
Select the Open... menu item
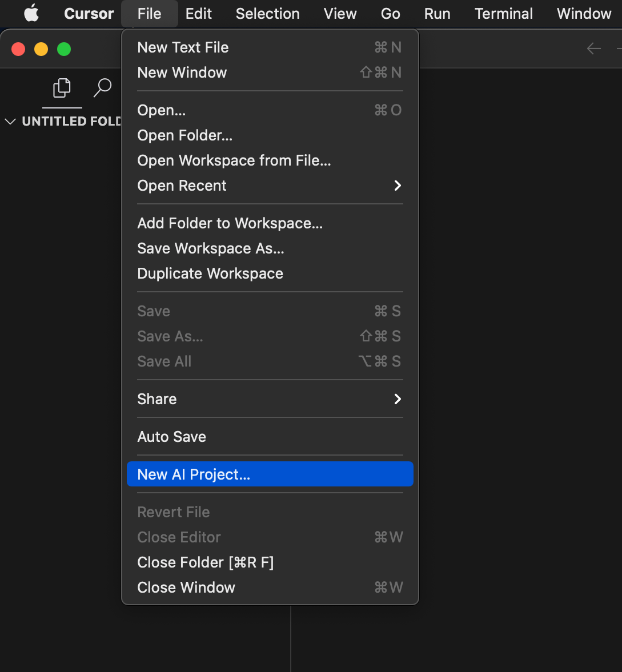(270, 110)
